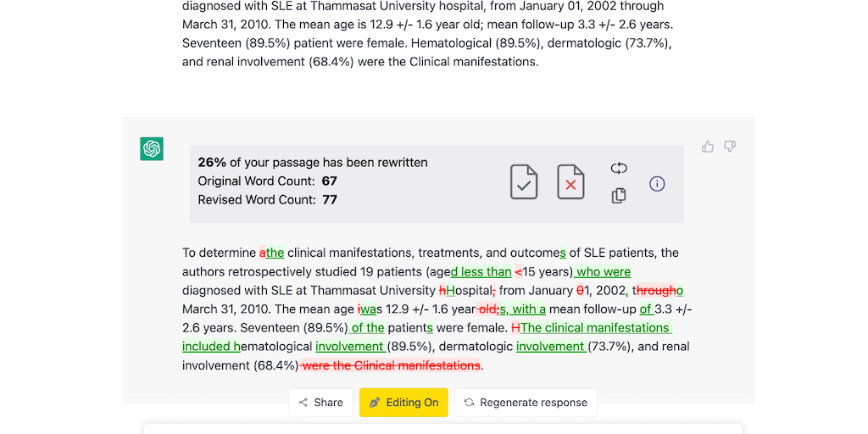Click the ChatGPT logo avatar
Screen dimensions: 868x434
[152, 148]
